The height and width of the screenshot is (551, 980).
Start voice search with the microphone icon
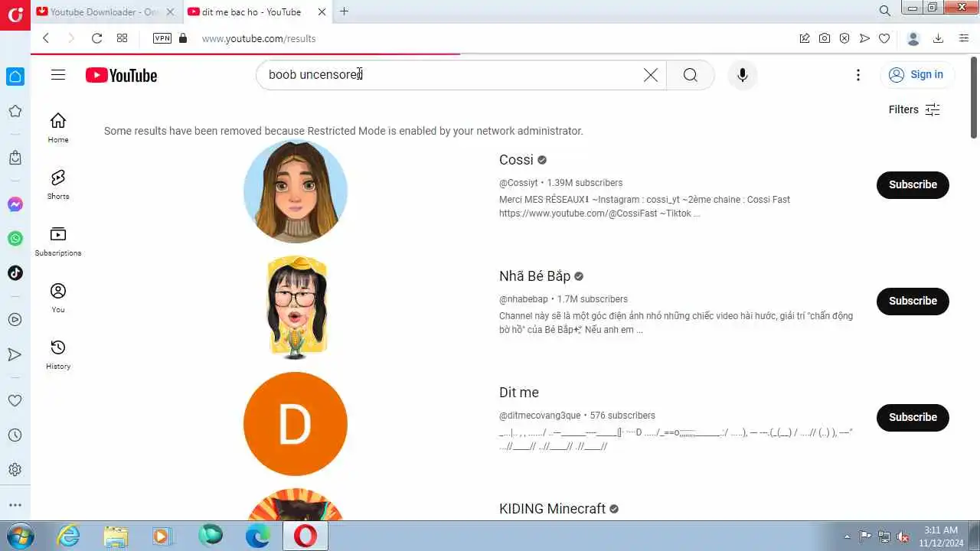pyautogui.click(x=742, y=75)
